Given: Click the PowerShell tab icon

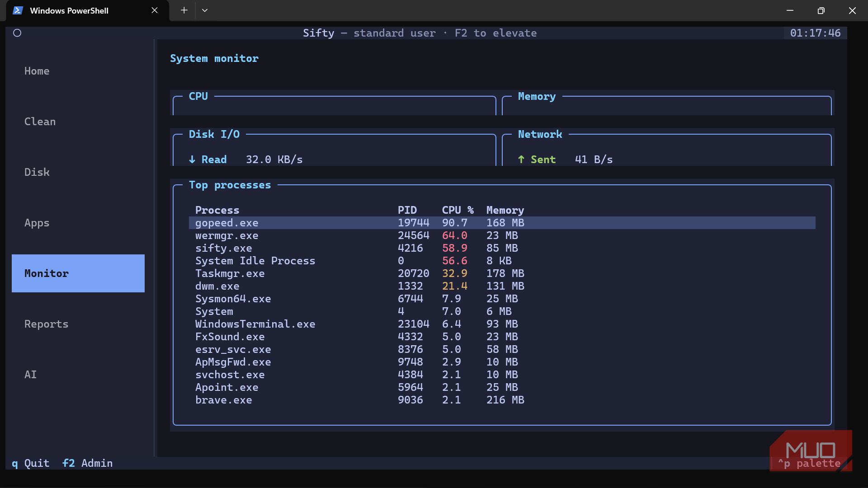Looking at the screenshot, I should (x=18, y=10).
